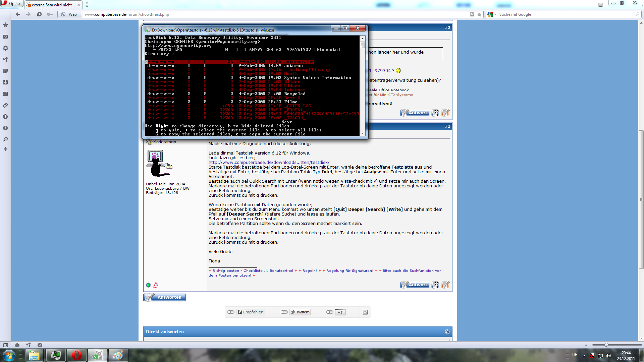Click the Antworten reply button
The height and width of the screenshot is (362, 644).
pos(165,297)
